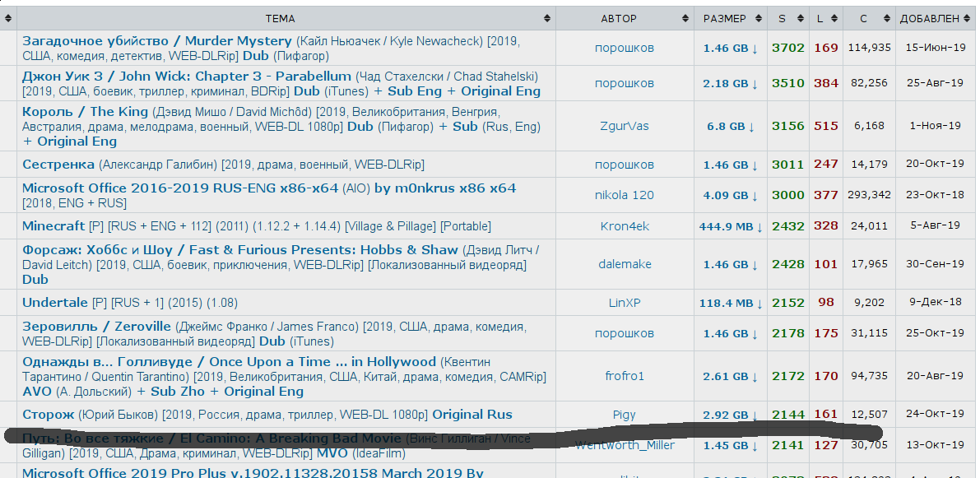This screenshot has height=478, width=980.
Task: Open the Minecraft Village & Pillage topic
Action: point(53,226)
